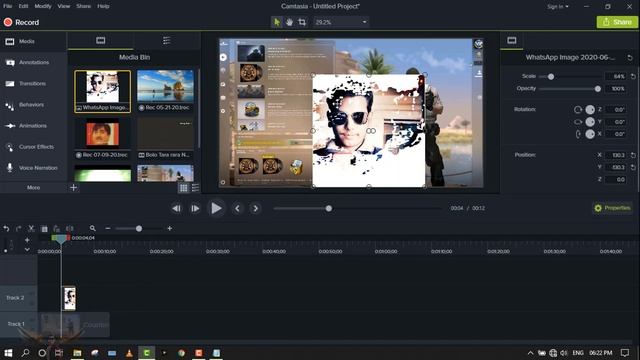
Task: Go to previous media with left chevron
Action: [x=237, y=208]
